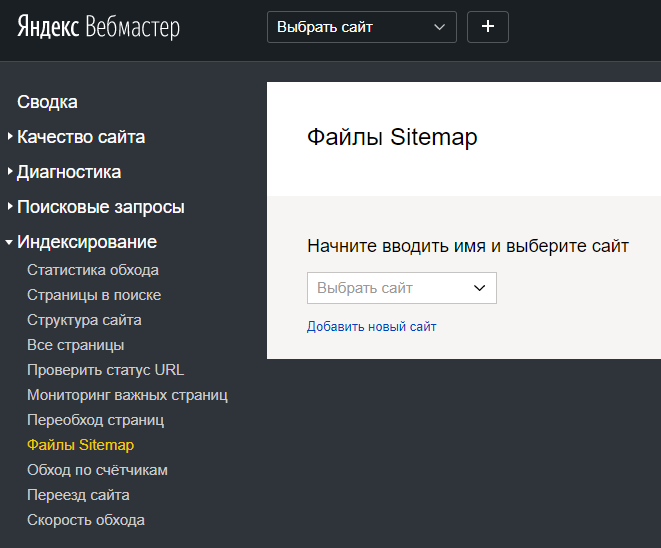Collapse the Индексирование section arrow
This screenshot has height=548, width=661.
[9, 242]
